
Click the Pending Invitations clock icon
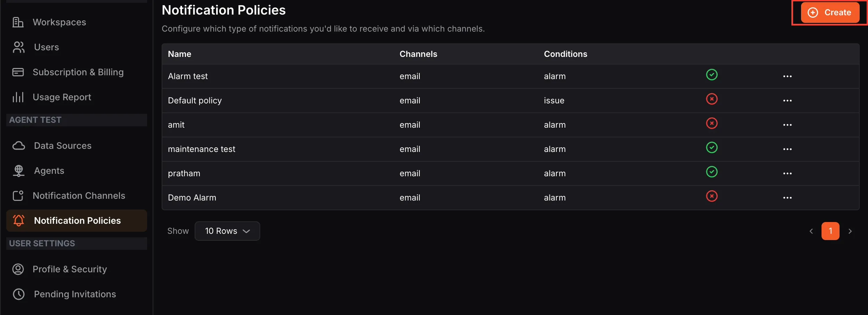coord(19,294)
